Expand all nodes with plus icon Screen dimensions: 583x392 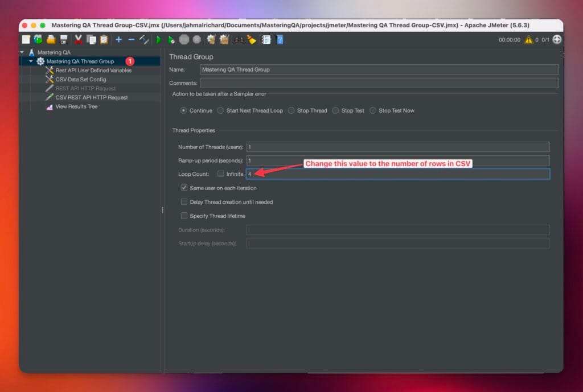coord(118,39)
